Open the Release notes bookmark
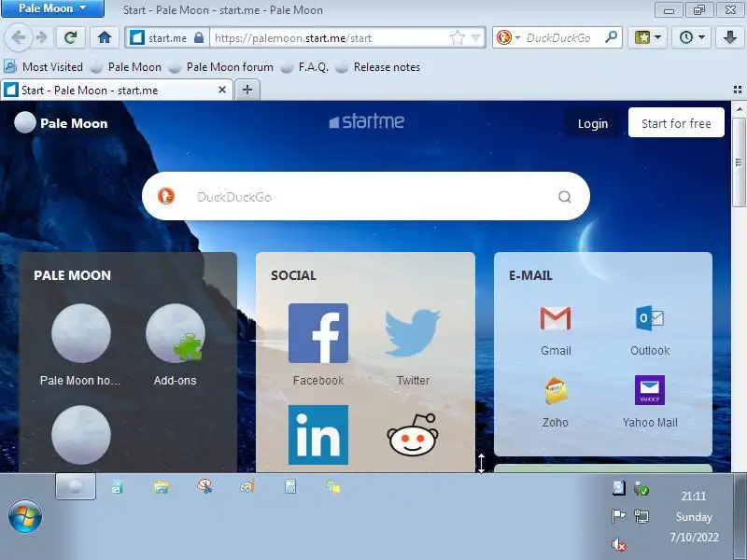The height and width of the screenshot is (560, 747). pos(378,66)
